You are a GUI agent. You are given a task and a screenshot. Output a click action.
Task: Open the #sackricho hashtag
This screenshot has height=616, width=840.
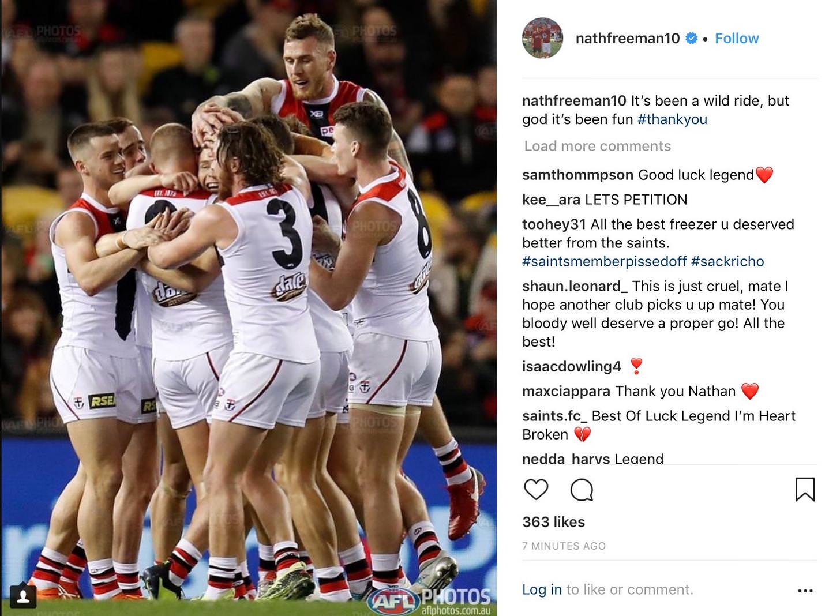point(727,261)
